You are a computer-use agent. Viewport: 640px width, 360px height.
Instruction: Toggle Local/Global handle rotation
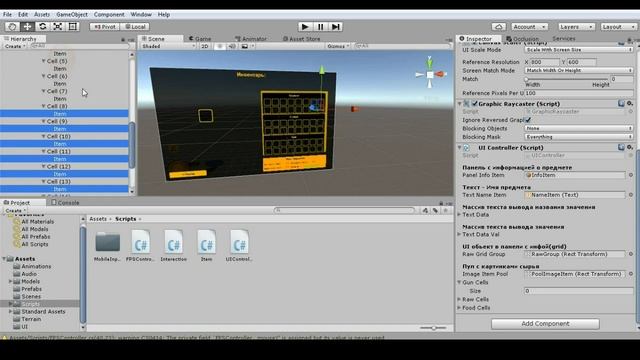(135, 27)
